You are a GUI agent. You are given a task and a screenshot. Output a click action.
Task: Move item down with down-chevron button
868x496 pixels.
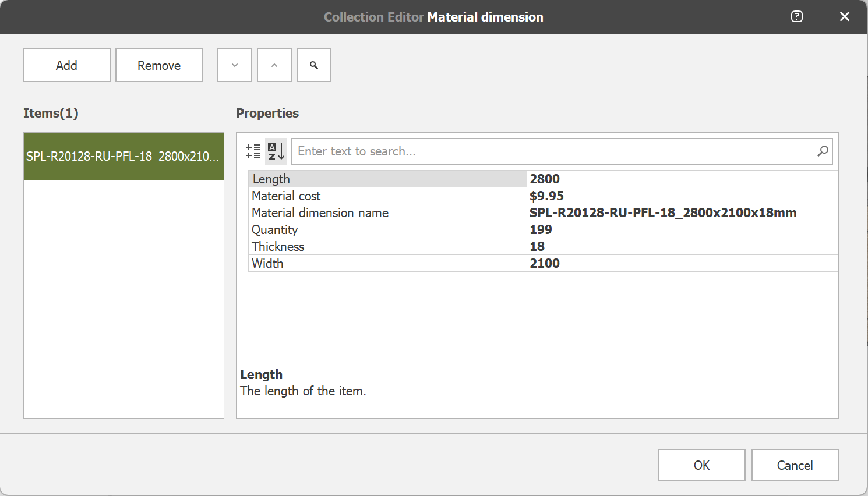pos(235,65)
